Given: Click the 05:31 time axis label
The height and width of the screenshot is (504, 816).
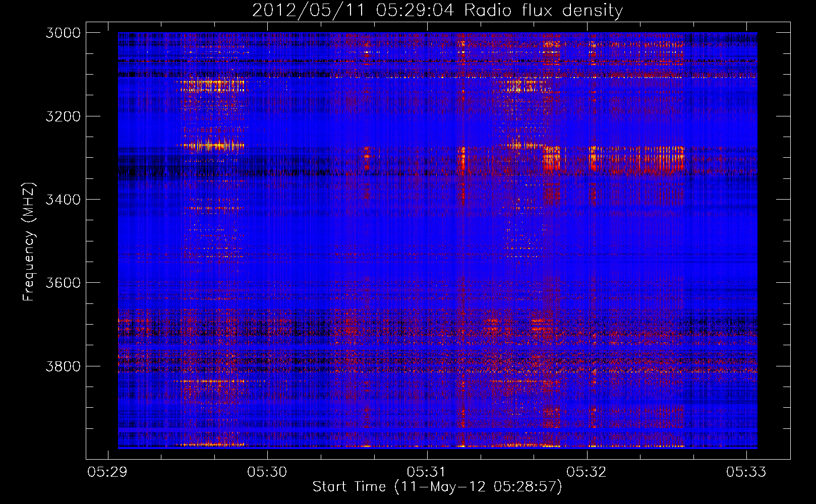Looking at the screenshot, I should pyautogui.click(x=427, y=472).
